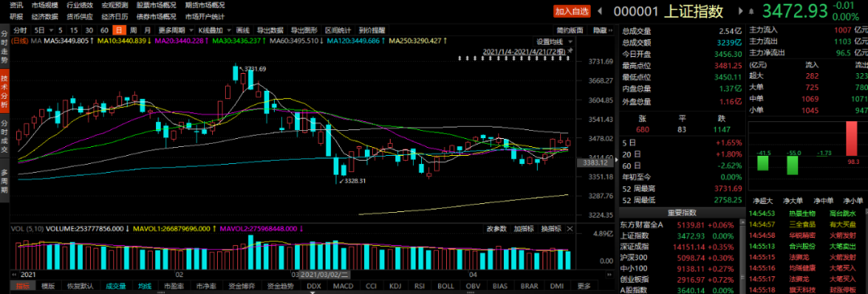Switch to the 60-minute period
The height and width of the screenshot is (294, 868).
coord(104,30)
